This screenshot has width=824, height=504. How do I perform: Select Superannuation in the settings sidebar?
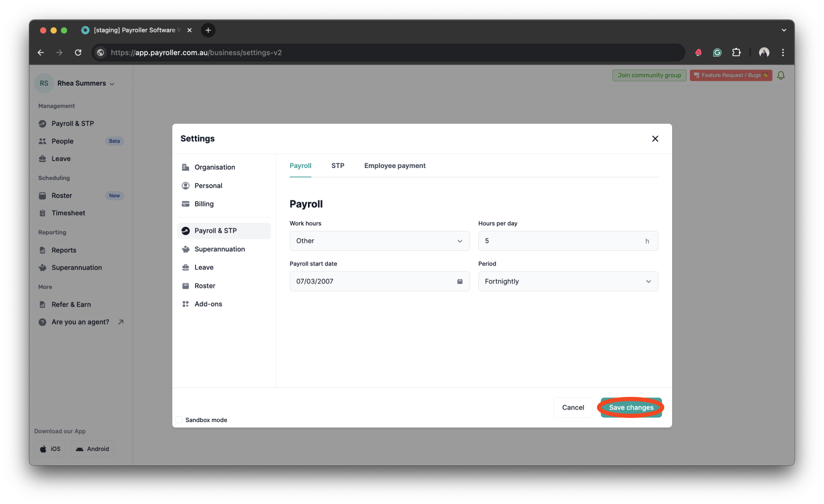(x=219, y=249)
